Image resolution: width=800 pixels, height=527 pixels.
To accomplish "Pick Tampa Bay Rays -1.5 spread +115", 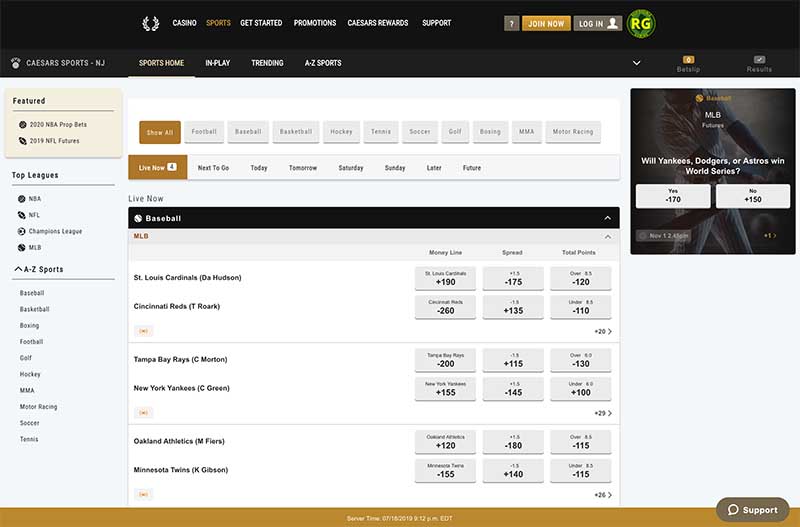I will (x=513, y=360).
